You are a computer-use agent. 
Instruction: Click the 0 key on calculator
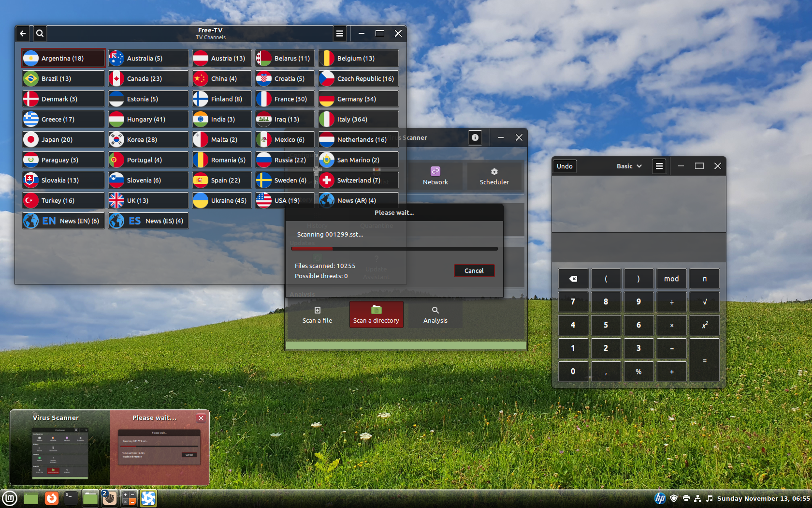tap(573, 372)
